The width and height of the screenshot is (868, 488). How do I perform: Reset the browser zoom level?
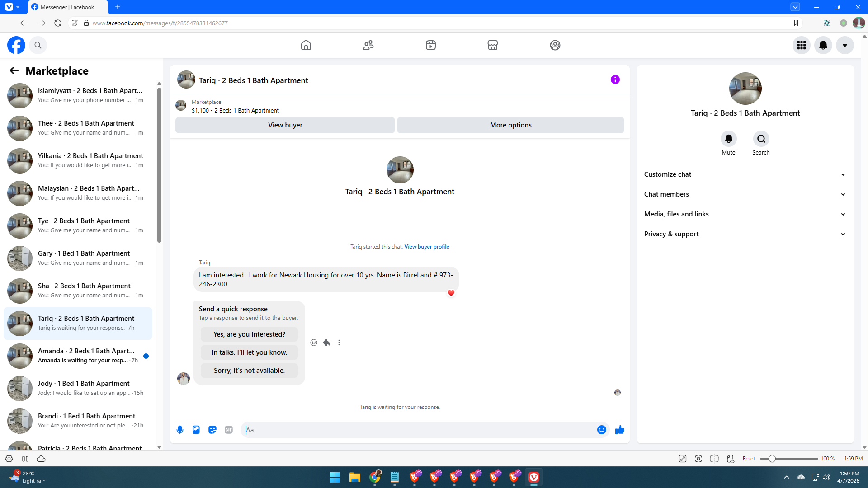pos(749,459)
